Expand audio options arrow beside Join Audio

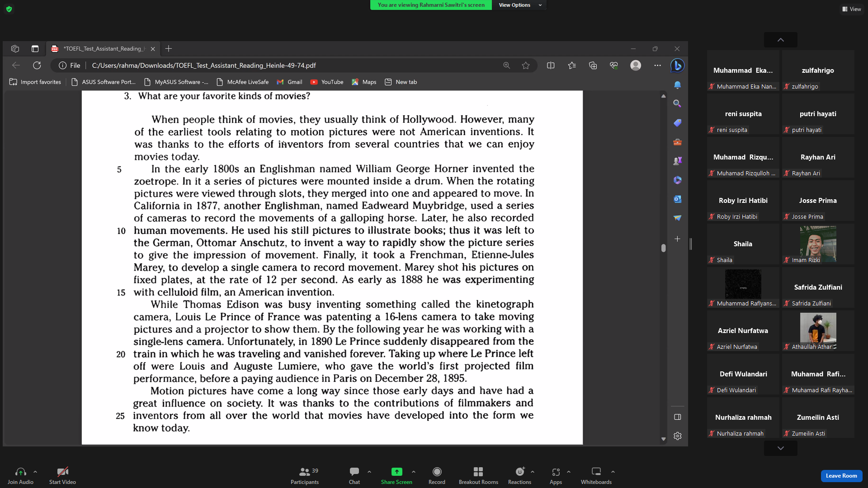35,472
